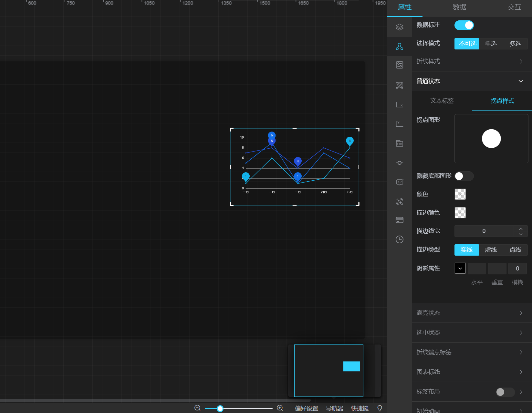Select the line chart on canvas
The image size is (532, 413).
(x=295, y=167)
